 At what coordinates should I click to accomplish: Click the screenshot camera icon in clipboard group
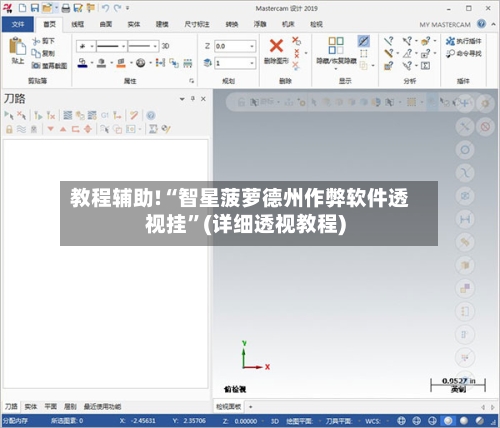36,65
